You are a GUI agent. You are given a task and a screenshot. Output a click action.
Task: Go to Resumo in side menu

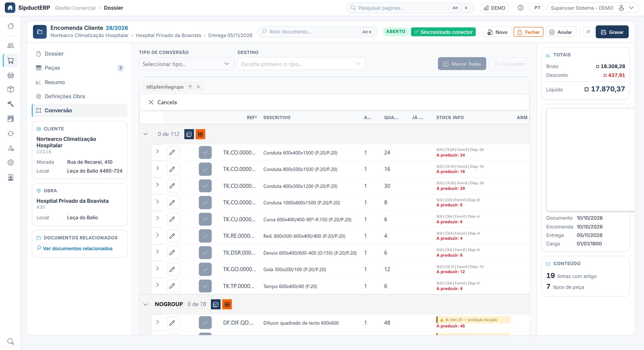point(79,82)
